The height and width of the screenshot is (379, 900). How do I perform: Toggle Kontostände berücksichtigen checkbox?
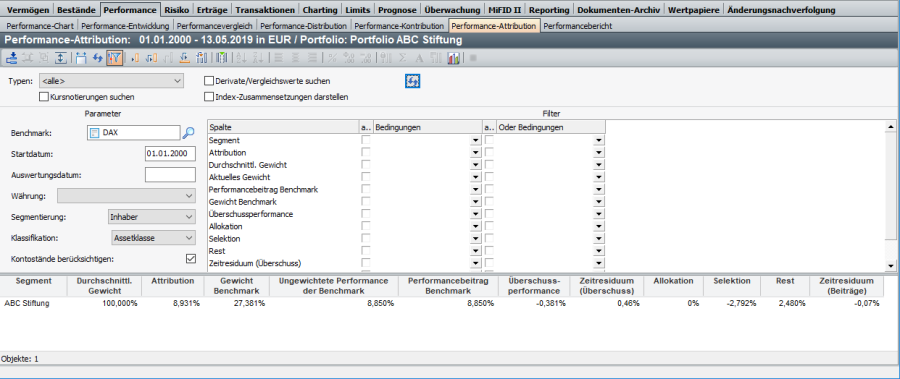point(191,258)
